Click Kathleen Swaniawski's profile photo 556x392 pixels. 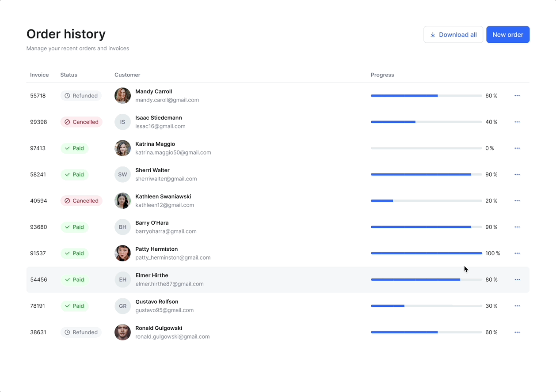[122, 201]
